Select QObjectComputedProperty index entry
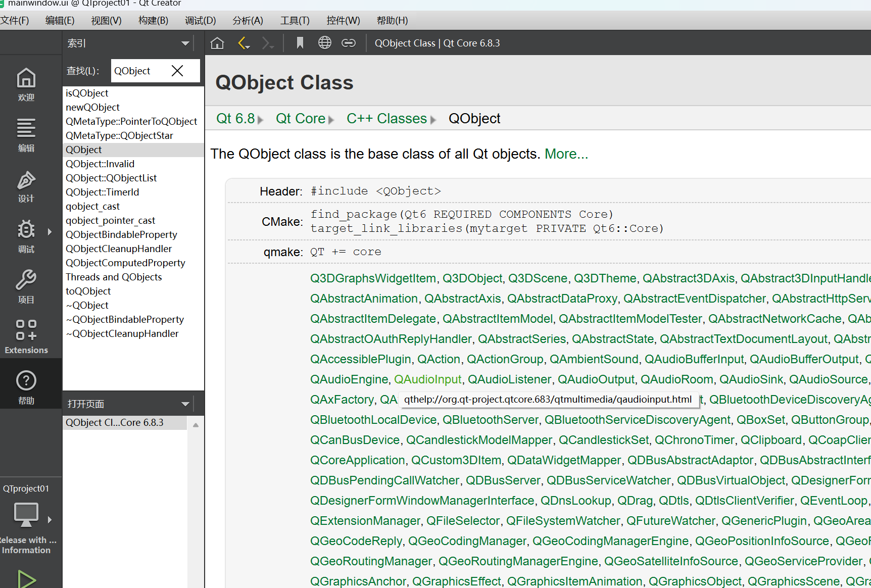This screenshot has width=871, height=588. 133,263
